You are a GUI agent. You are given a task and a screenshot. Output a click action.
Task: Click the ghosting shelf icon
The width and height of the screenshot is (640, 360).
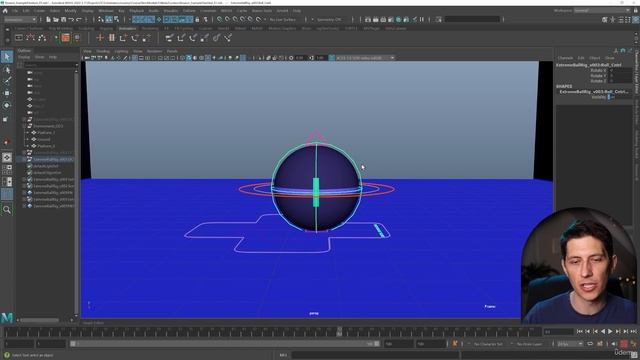click(42, 38)
